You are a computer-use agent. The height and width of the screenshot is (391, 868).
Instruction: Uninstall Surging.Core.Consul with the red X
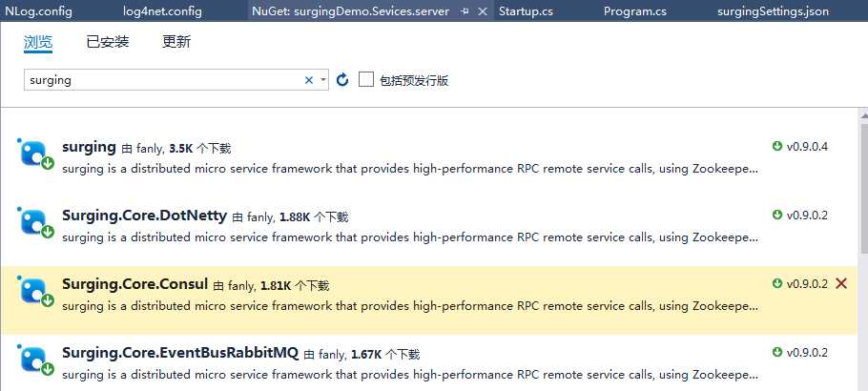click(x=840, y=283)
